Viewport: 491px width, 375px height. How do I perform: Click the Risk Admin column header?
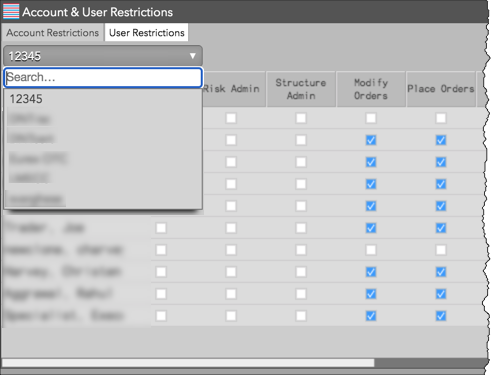231,89
